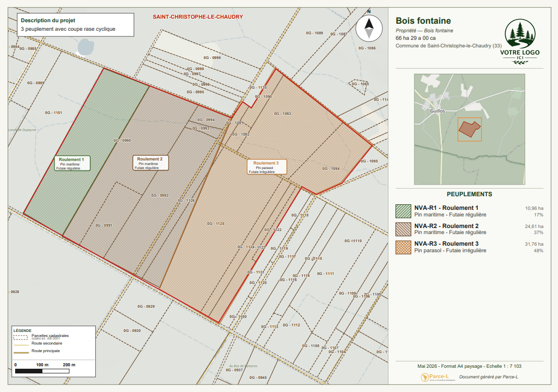Click the '24,61 ha' area value
Screen dimensions: 558x392
click(x=534, y=226)
